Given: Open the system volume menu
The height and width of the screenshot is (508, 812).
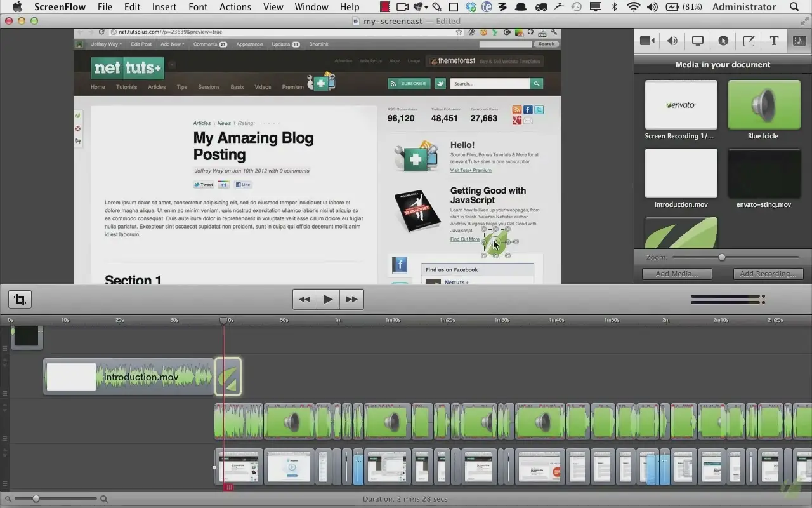Looking at the screenshot, I should [x=652, y=7].
